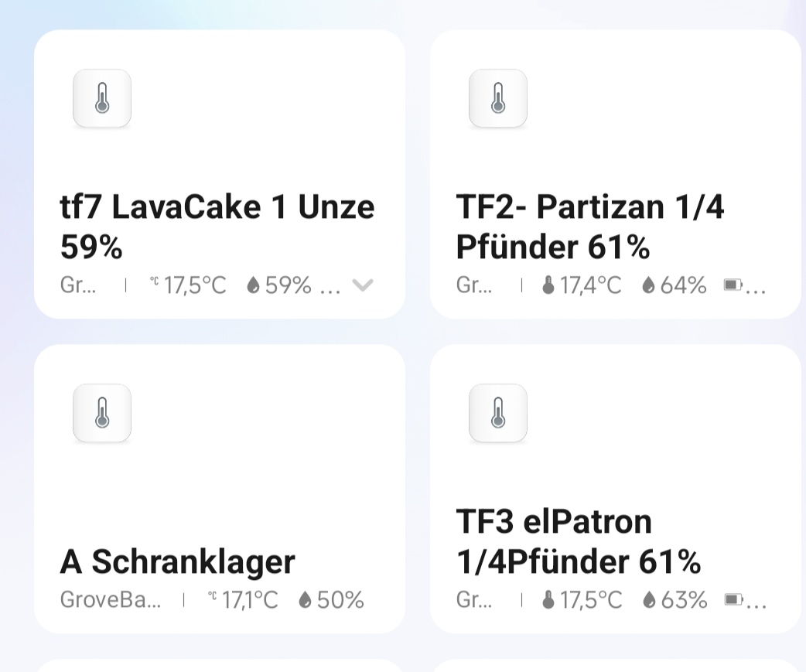806x672 pixels.
Task: Open "TF2- Partizan 1/4 Pfünder 61%" device
Action: pos(590,227)
